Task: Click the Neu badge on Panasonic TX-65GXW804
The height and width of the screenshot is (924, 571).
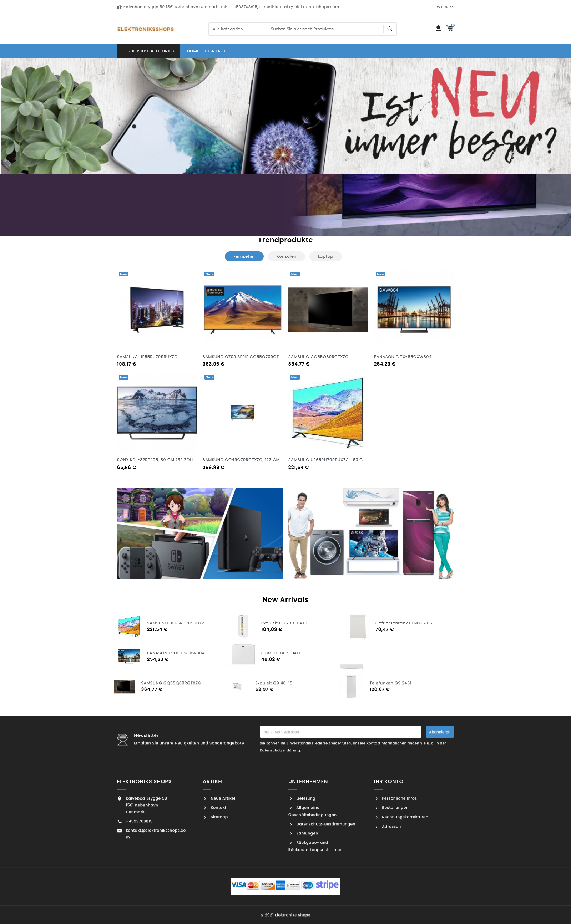Action: coord(380,274)
